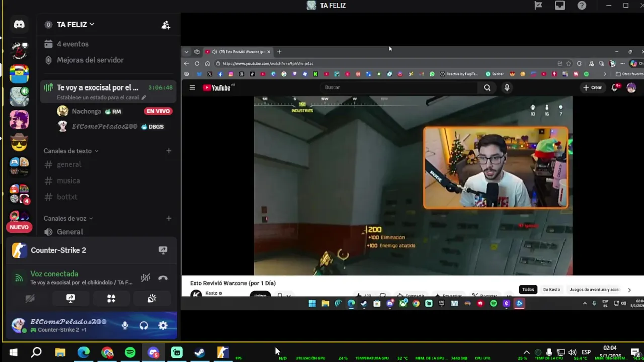Click Voz conectada status text
This screenshot has height=362, width=644.
pos(54,274)
